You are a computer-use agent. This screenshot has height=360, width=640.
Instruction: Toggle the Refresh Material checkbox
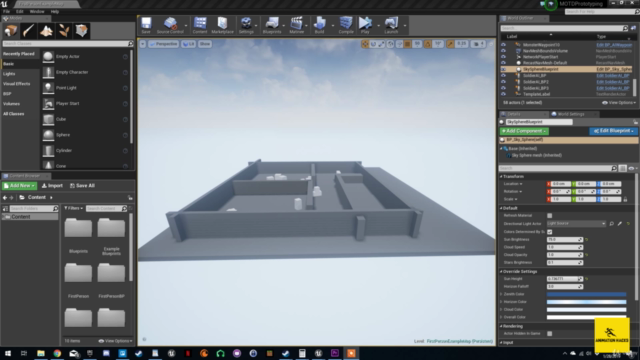(x=550, y=216)
